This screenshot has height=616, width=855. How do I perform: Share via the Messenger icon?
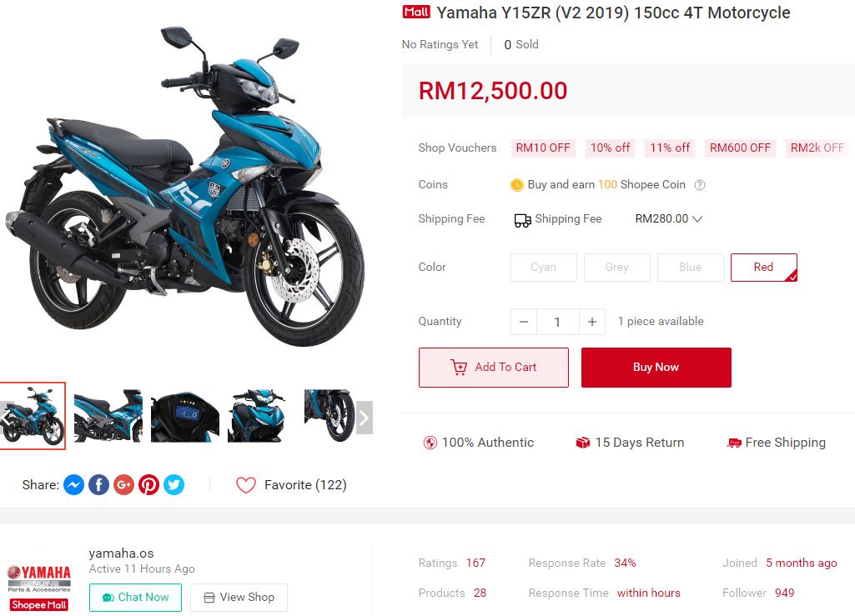73,484
